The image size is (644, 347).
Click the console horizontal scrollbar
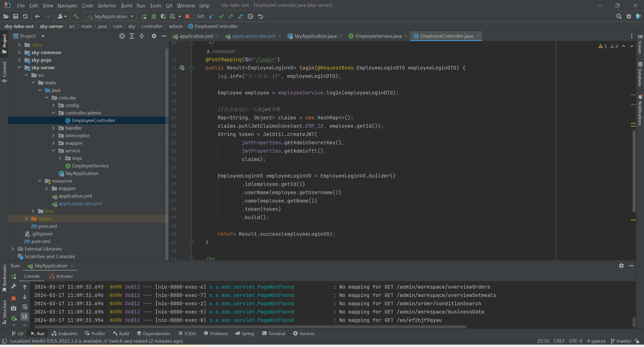point(250,327)
